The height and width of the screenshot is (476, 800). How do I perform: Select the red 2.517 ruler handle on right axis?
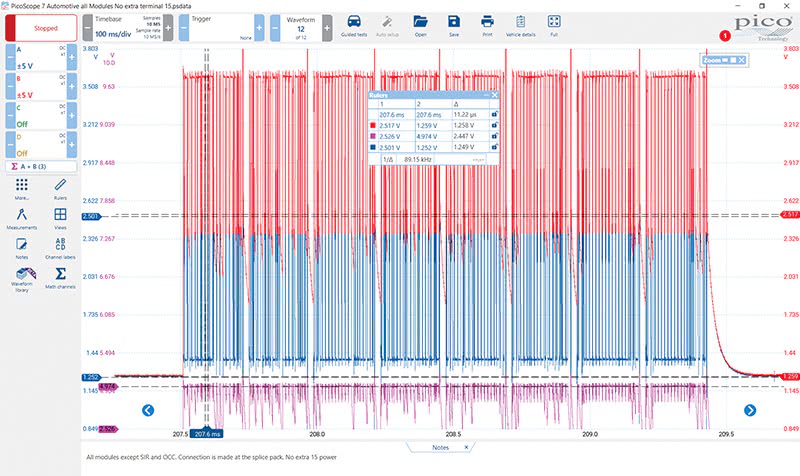click(x=790, y=215)
